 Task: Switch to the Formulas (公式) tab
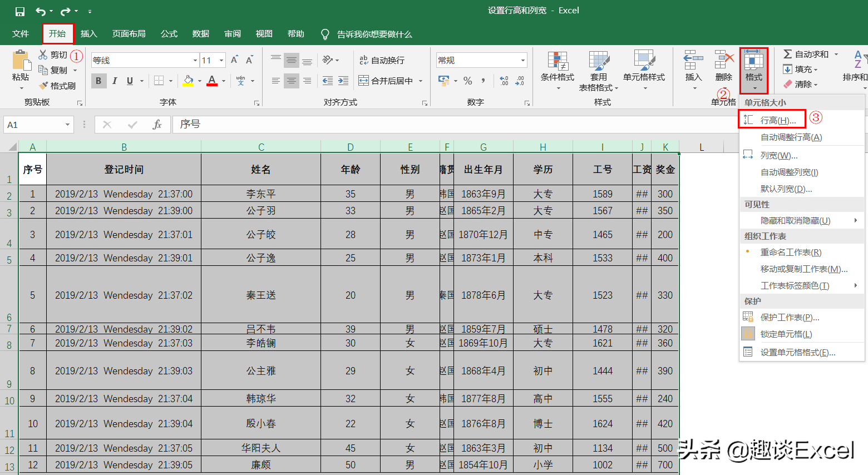click(169, 34)
